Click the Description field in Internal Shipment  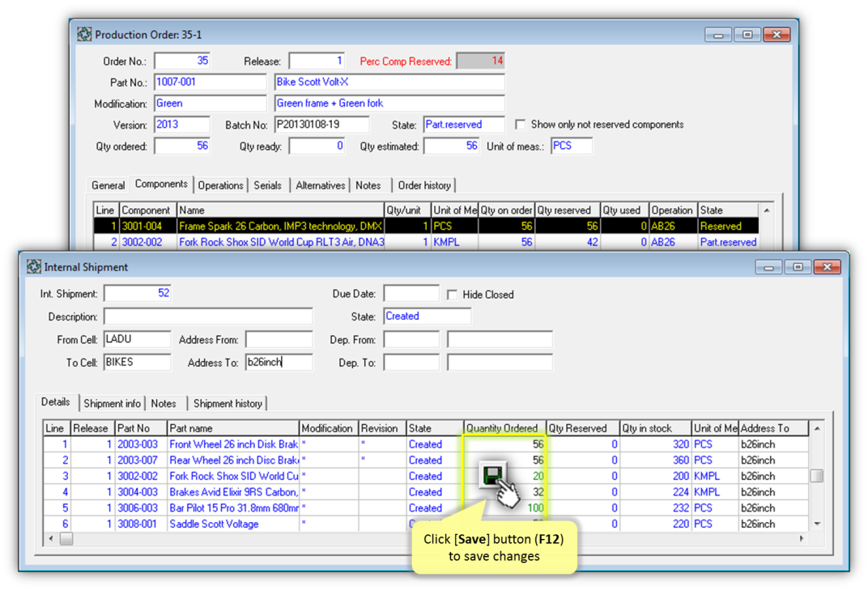click(208, 316)
